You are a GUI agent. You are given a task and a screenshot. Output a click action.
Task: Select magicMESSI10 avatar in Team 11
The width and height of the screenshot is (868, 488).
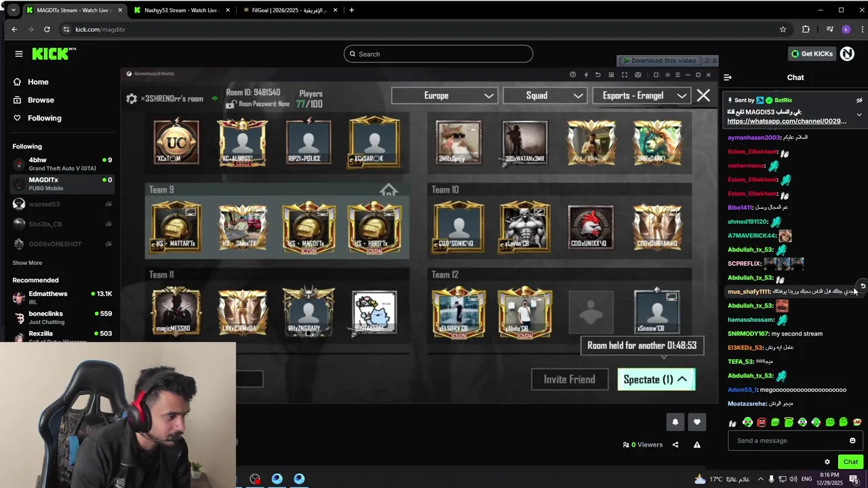click(x=176, y=312)
